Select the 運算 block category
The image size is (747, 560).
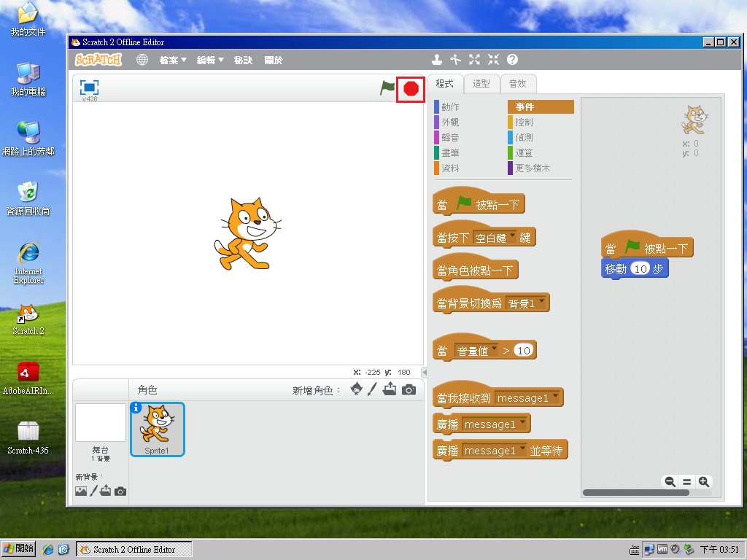click(521, 153)
